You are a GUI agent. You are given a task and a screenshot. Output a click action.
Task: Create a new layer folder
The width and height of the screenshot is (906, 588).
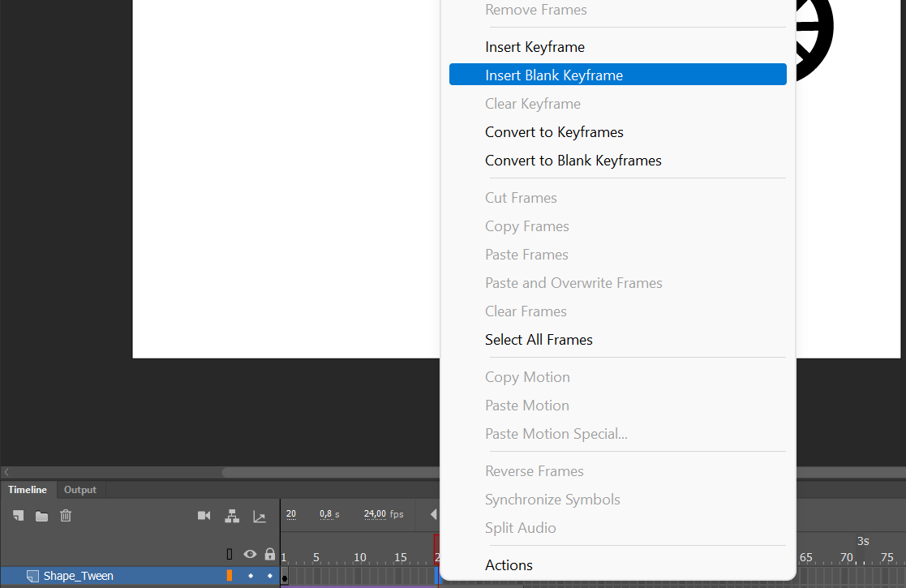coord(41,516)
